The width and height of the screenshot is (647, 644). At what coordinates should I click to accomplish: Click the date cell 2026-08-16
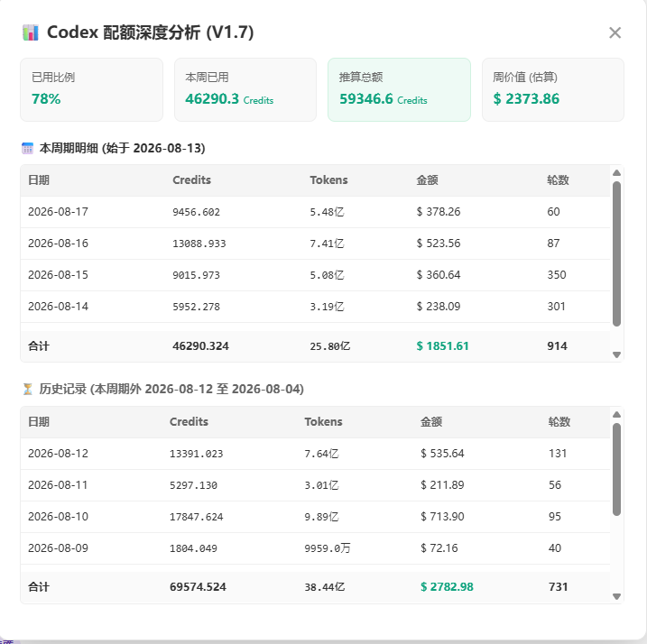(58, 243)
